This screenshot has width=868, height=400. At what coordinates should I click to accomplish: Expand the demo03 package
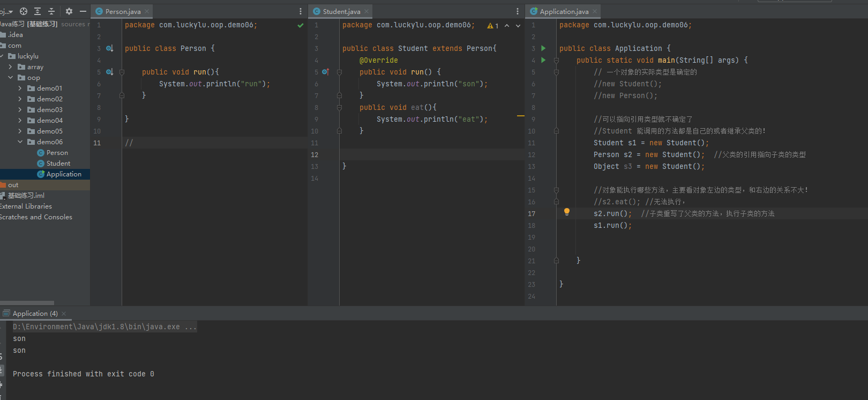point(20,110)
